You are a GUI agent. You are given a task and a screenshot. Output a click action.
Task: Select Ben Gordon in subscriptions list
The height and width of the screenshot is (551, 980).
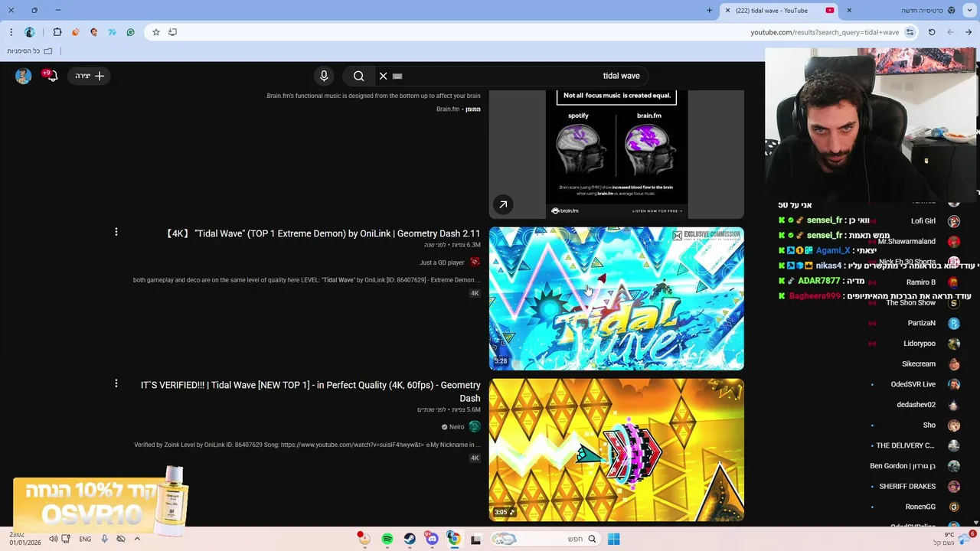click(903, 466)
